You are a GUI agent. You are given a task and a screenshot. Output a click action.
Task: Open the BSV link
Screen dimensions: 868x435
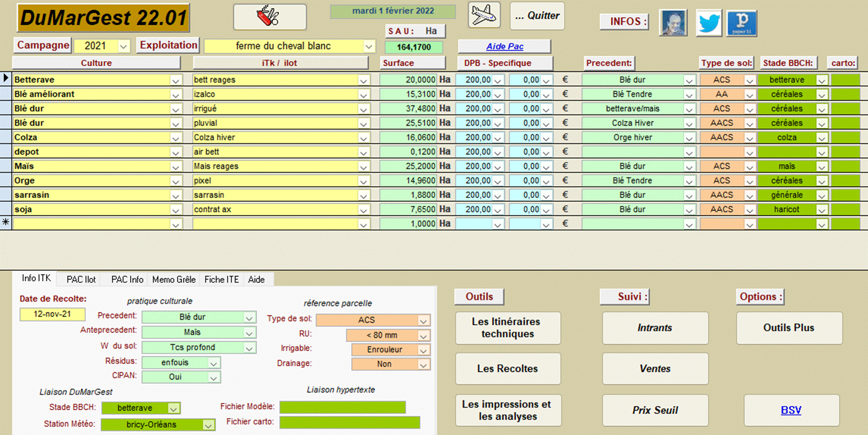click(x=791, y=410)
